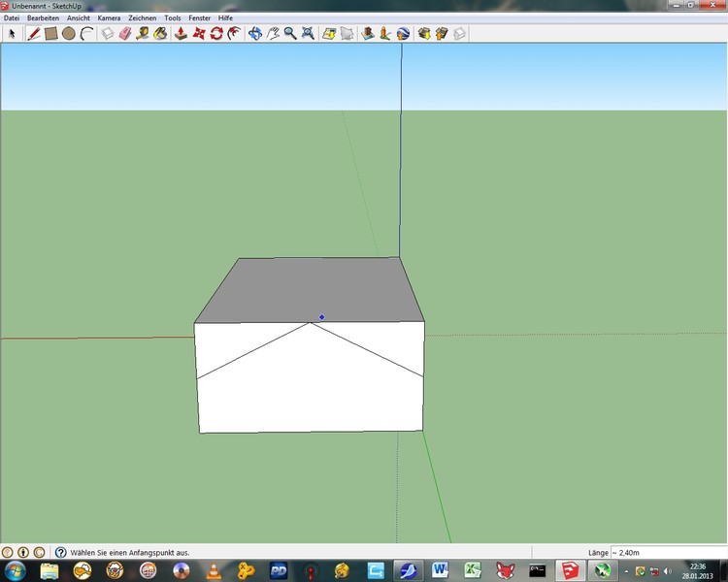Image resolution: width=728 pixels, height=582 pixels.
Task: Activate the Orbit camera tool
Action: coord(255,33)
